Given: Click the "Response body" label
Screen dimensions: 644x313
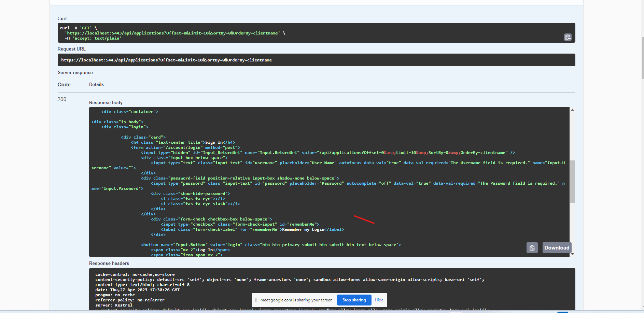Looking at the screenshot, I should (x=106, y=103).
